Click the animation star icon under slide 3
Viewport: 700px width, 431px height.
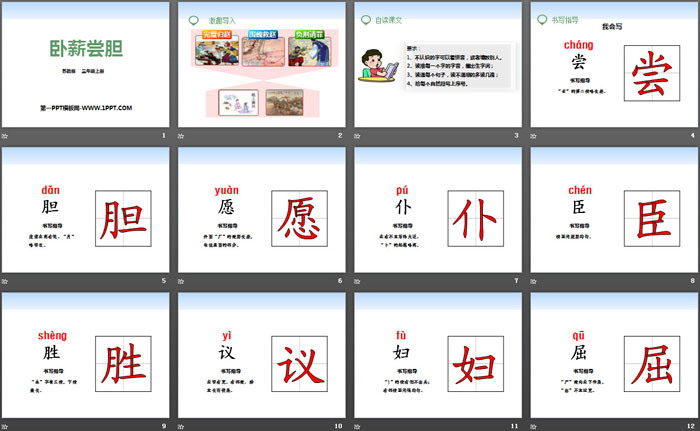357,136
